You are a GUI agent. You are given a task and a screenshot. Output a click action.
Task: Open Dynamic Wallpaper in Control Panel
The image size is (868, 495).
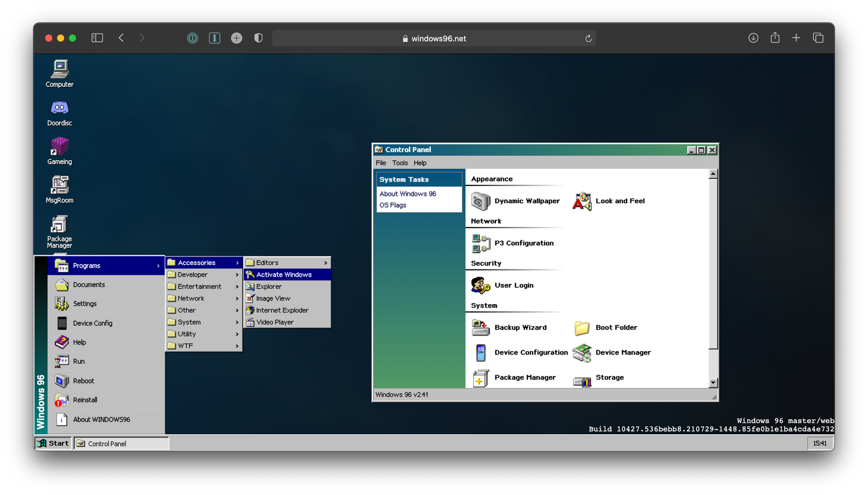click(515, 201)
